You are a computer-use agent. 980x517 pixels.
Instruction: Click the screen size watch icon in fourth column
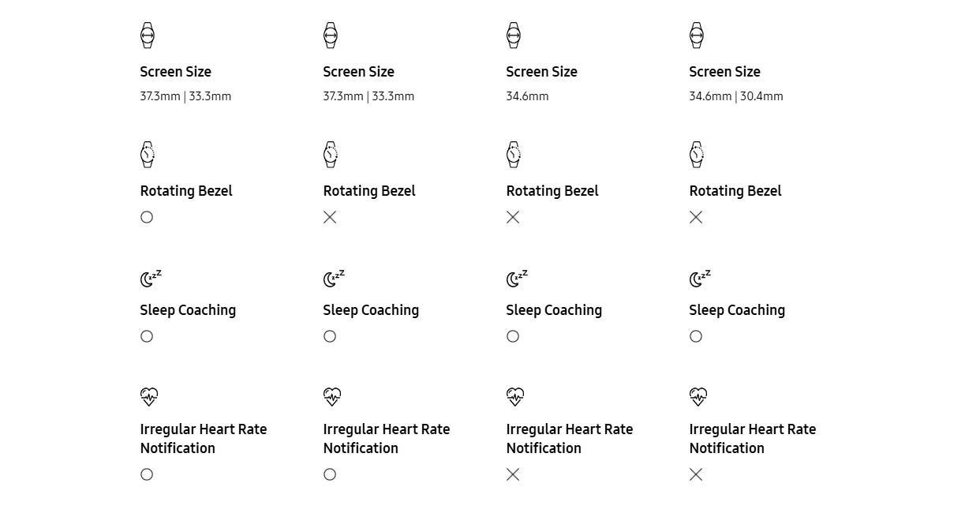coord(697,36)
